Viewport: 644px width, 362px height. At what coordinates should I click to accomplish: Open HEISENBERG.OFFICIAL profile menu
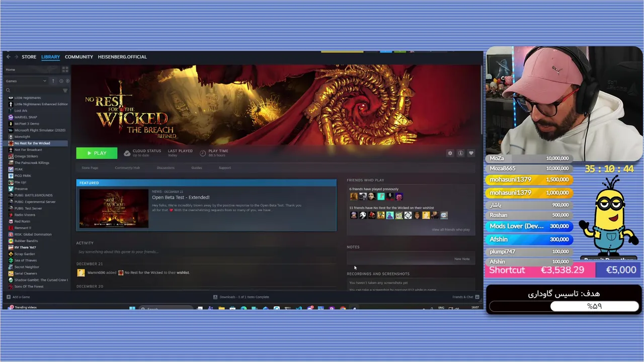pyautogui.click(x=122, y=57)
